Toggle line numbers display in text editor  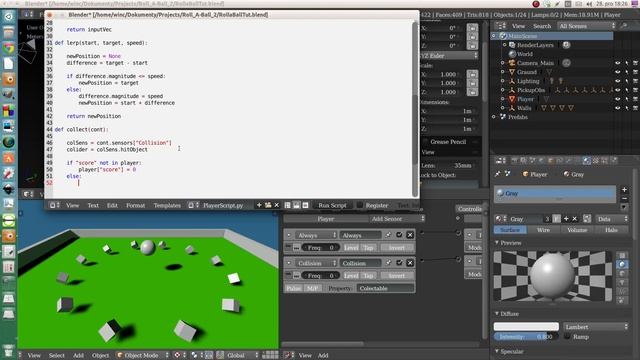pyautogui.click(x=287, y=205)
